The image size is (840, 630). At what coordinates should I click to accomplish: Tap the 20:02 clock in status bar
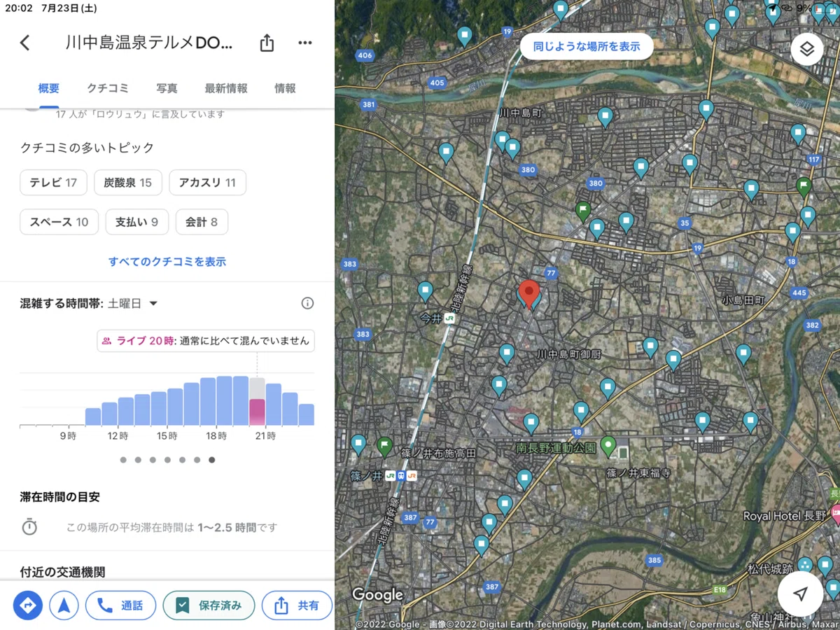pos(17,8)
